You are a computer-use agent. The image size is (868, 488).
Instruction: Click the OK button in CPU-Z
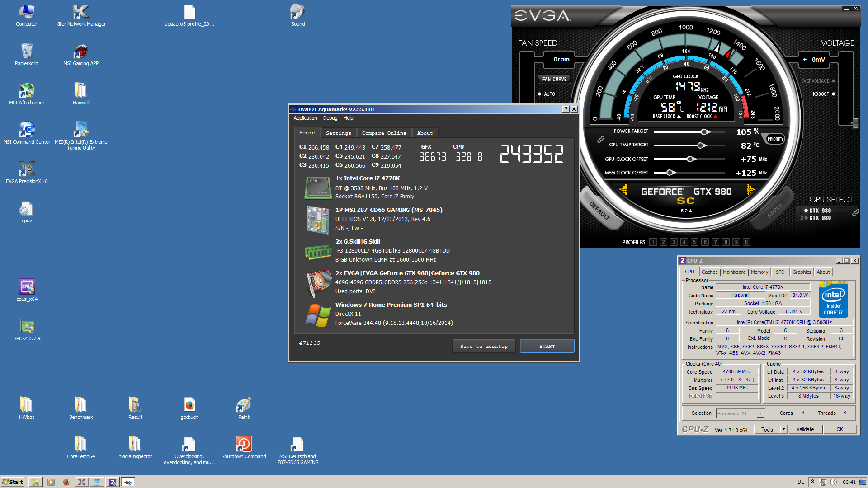click(x=840, y=429)
